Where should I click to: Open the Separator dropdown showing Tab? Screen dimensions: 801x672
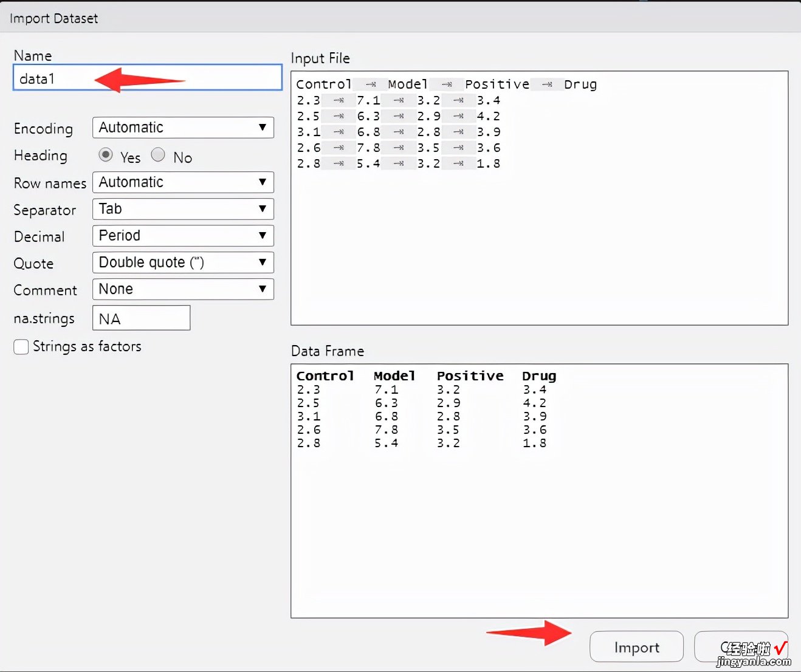point(183,209)
